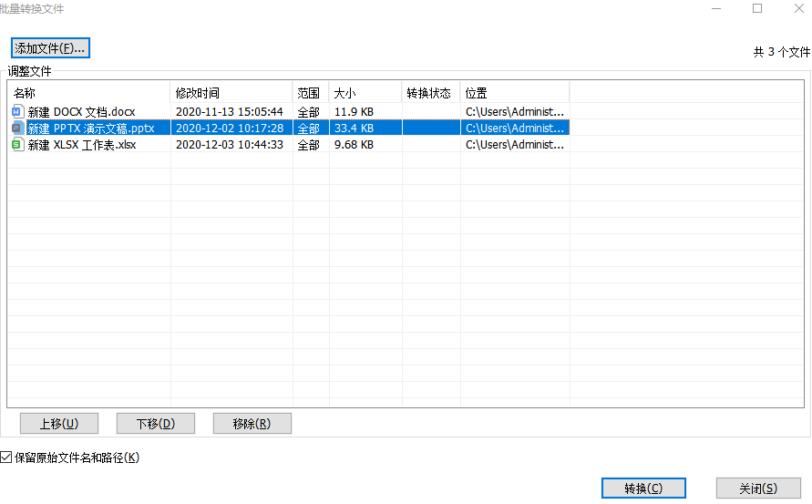Select the 新建 XLSX 工作表.xlsx row
Viewport: 812px width, 504px height.
pos(82,144)
